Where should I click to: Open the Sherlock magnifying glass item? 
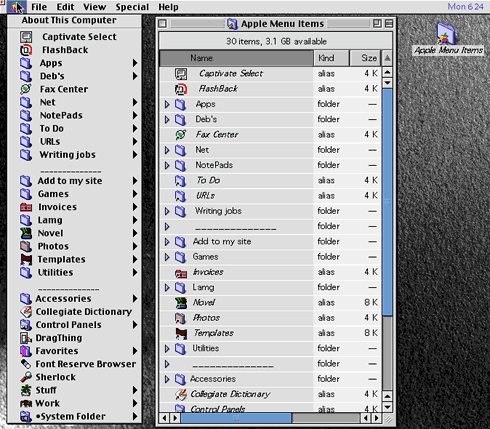click(x=26, y=377)
